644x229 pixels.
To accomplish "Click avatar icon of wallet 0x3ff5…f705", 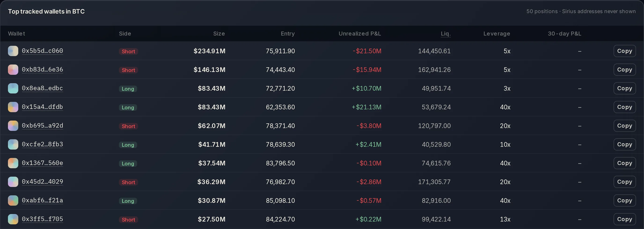I will [x=13, y=219].
